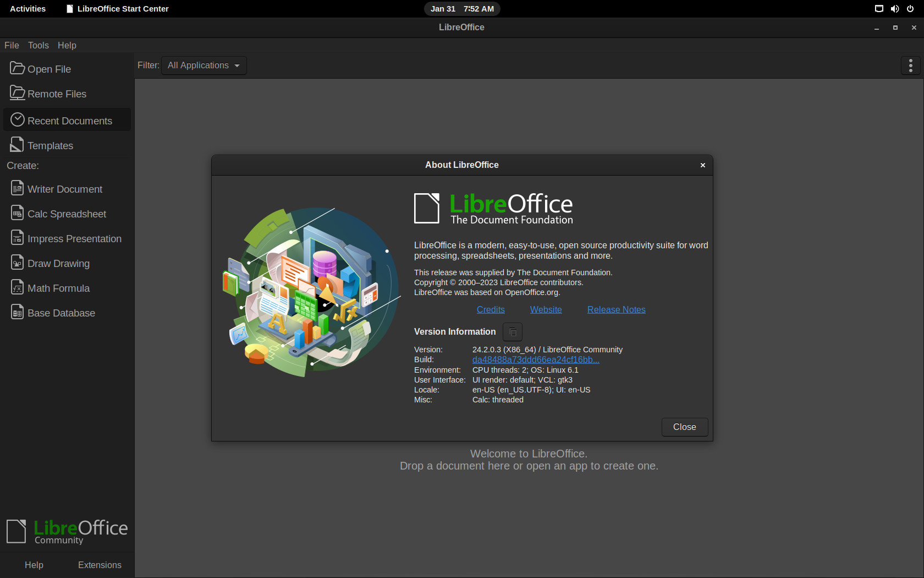924x578 pixels.
Task: Click the build hash link da48488a73ddd66ea24cf16bb
Action: (536, 359)
